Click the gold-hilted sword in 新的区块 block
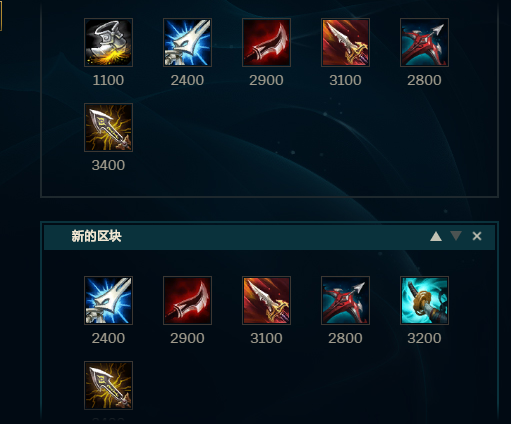The image size is (511, 424). (266, 300)
